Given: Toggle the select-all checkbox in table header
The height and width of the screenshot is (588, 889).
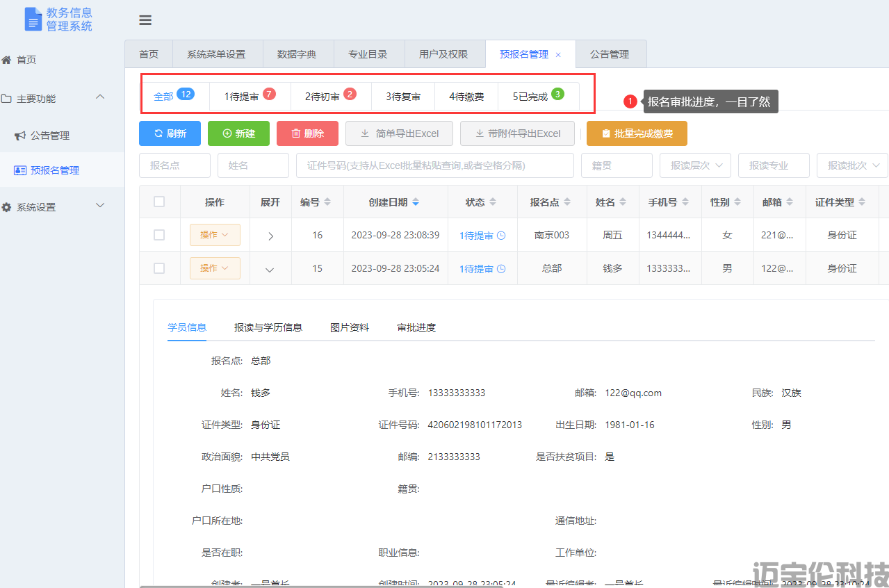Looking at the screenshot, I should pos(159,202).
